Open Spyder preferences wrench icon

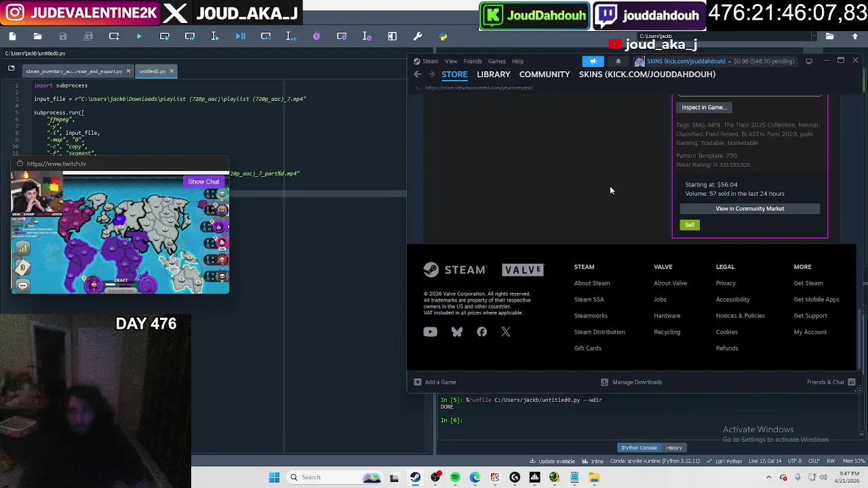click(418, 36)
